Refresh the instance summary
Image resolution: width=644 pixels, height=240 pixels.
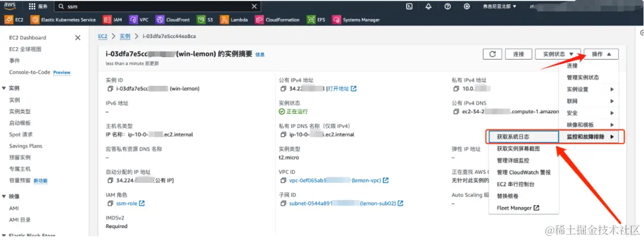coord(493,54)
